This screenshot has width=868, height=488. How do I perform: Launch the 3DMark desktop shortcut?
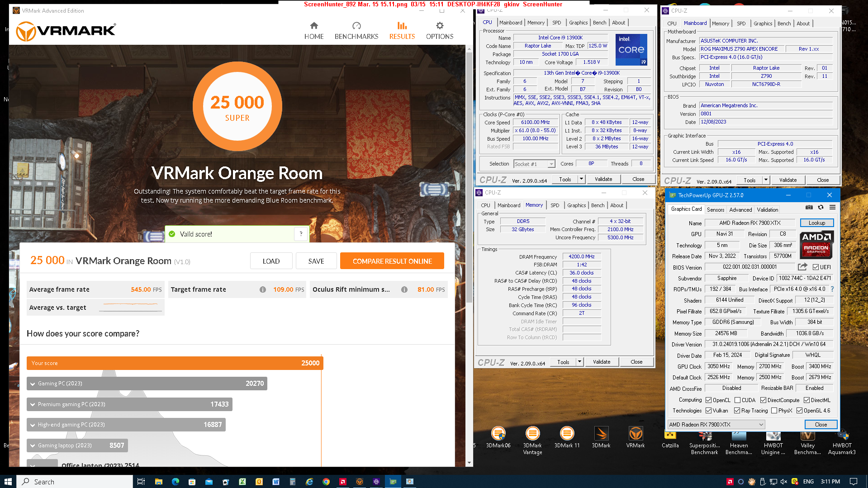[x=601, y=437]
